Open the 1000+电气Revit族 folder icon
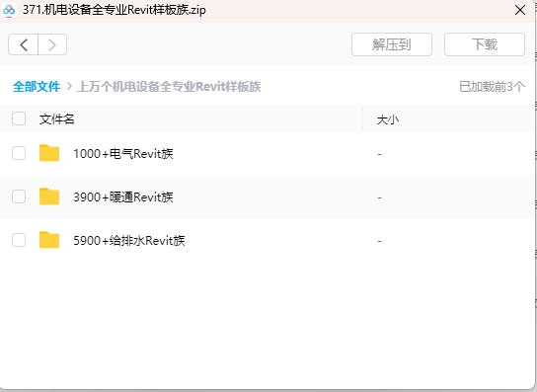Image resolution: width=537 pixels, height=392 pixels. [49, 153]
